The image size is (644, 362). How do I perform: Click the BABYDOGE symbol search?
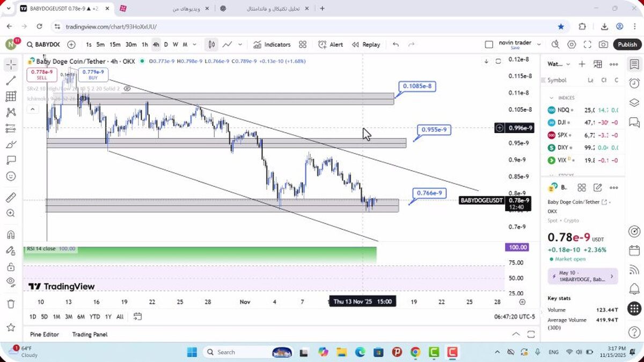[43, 45]
